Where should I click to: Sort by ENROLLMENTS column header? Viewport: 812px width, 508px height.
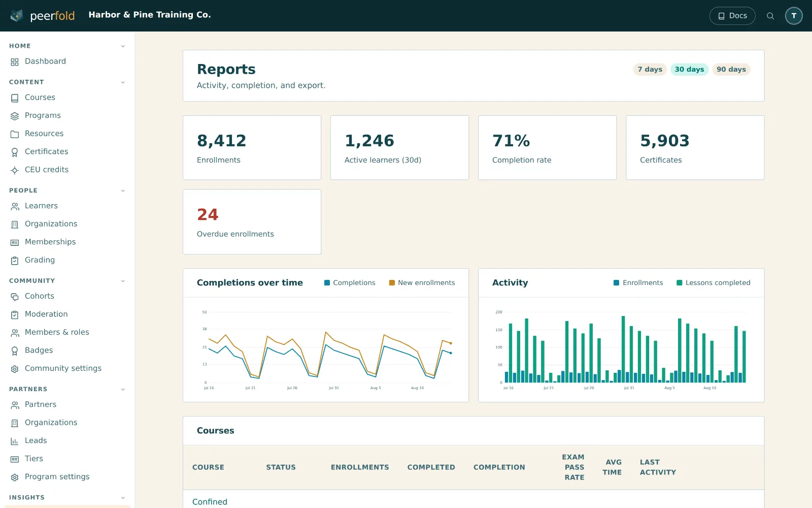[x=360, y=467]
